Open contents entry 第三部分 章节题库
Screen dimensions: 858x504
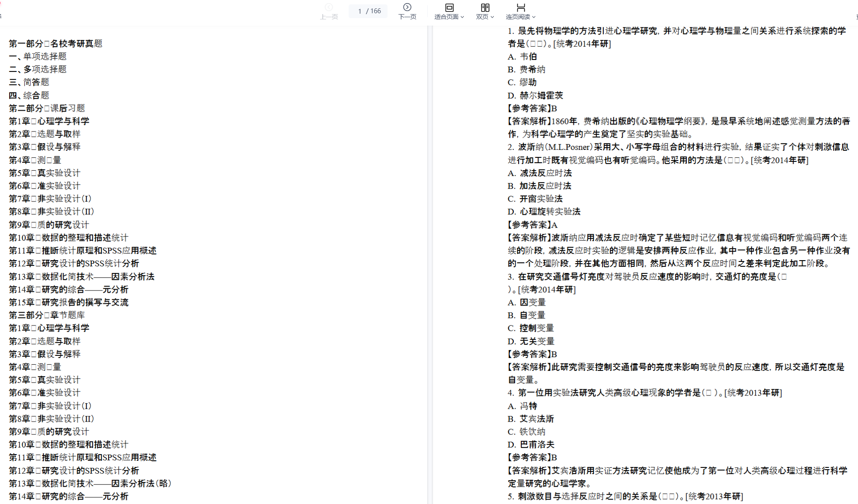(x=47, y=315)
